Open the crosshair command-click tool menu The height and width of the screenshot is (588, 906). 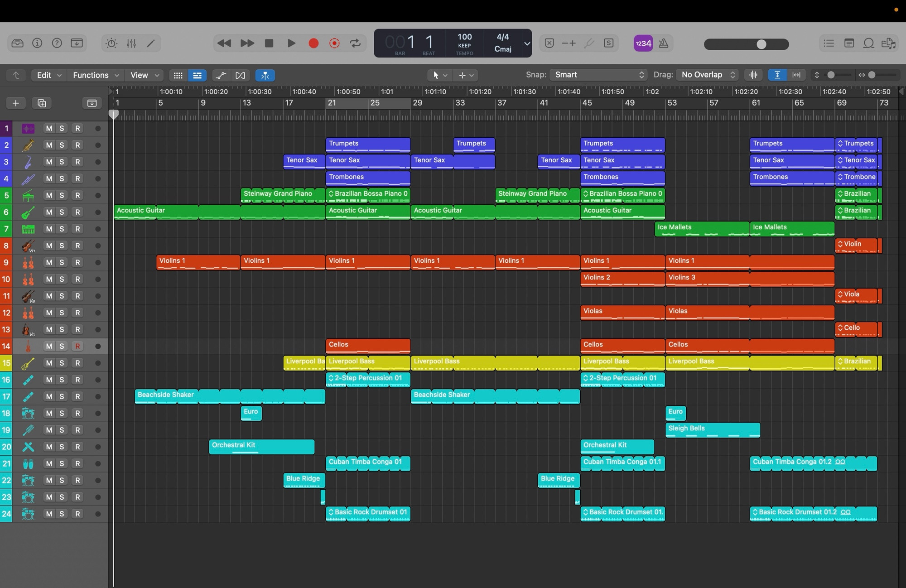[466, 75]
